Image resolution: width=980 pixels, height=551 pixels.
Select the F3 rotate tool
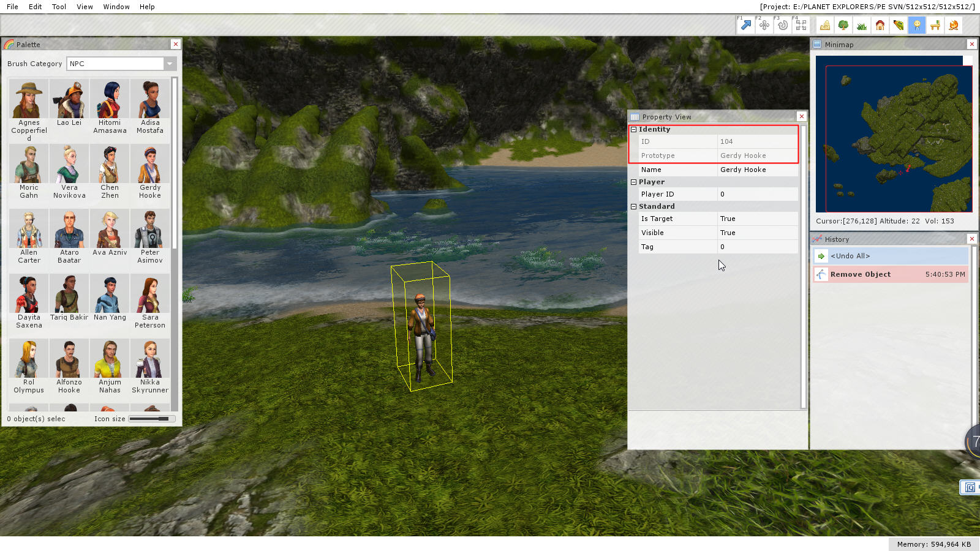click(782, 25)
